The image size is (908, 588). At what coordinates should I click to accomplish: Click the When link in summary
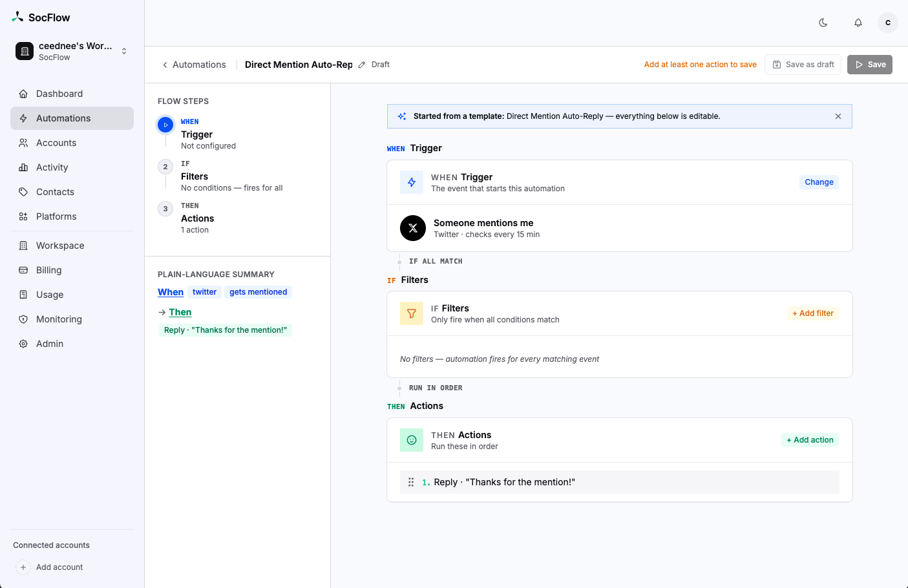171,292
